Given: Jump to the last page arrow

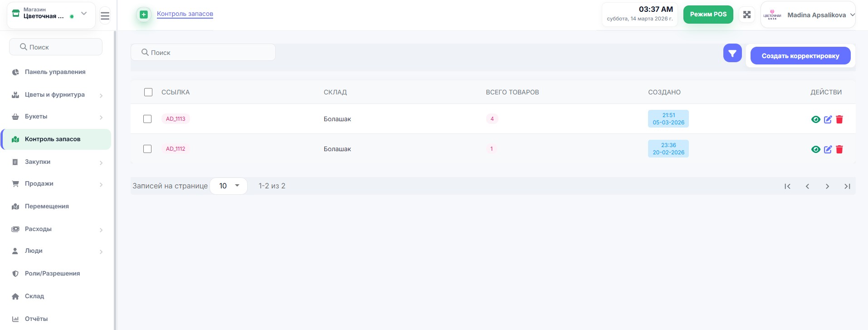Looking at the screenshot, I should coord(847,186).
